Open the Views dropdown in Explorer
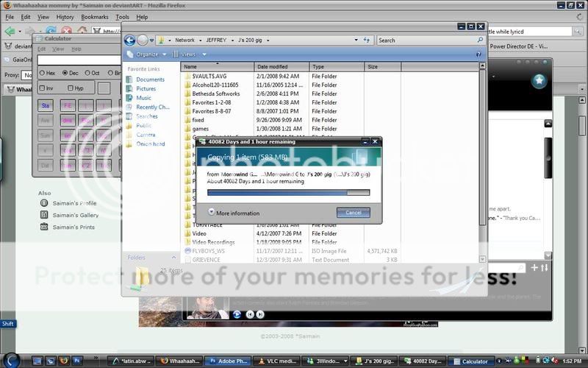 click(188, 54)
